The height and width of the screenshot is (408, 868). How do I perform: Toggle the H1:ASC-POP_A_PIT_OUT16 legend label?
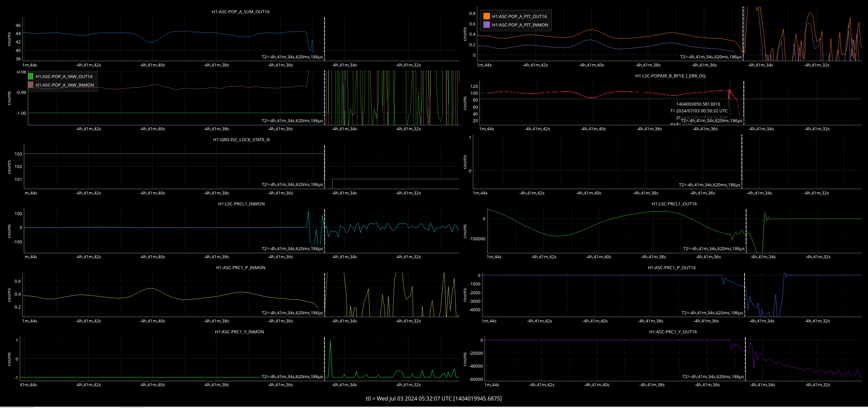(x=519, y=16)
